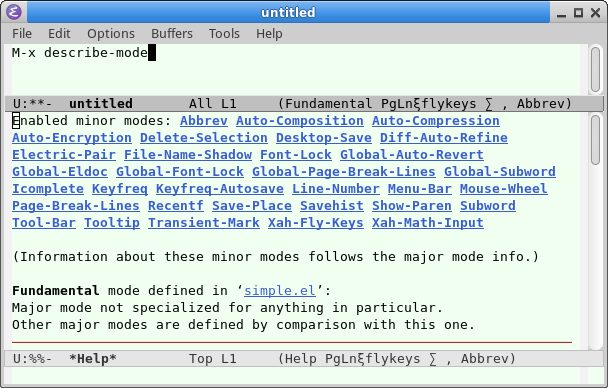608x388 pixels.
Task: Click 'ξflykeys' indicator in Help mode line
Action: tap(389, 359)
